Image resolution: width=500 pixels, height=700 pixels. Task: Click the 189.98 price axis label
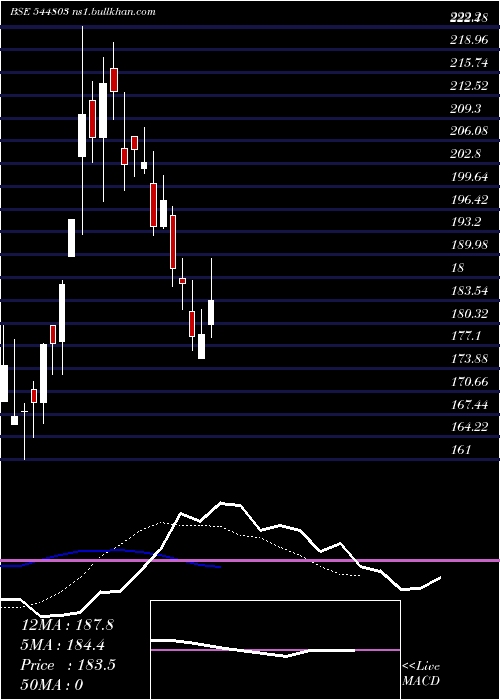[469, 245]
